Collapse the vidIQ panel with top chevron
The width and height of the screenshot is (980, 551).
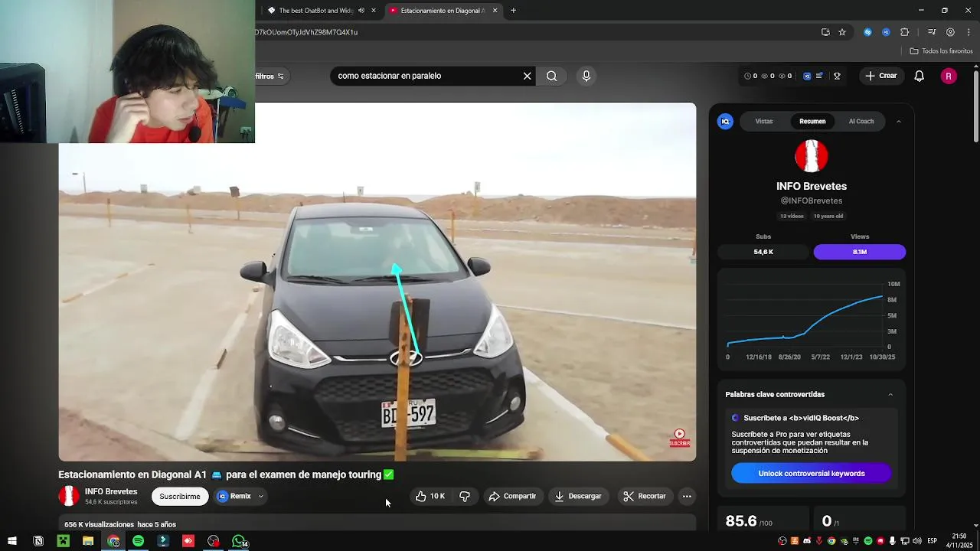(898, 121)
